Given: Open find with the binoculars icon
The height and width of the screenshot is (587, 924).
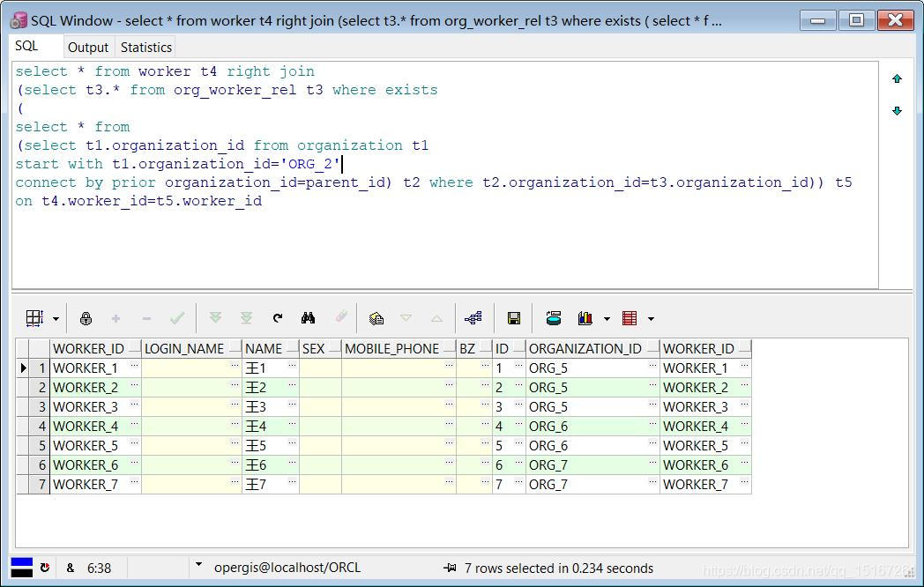Looking at the screenshot, I should 309,318.
